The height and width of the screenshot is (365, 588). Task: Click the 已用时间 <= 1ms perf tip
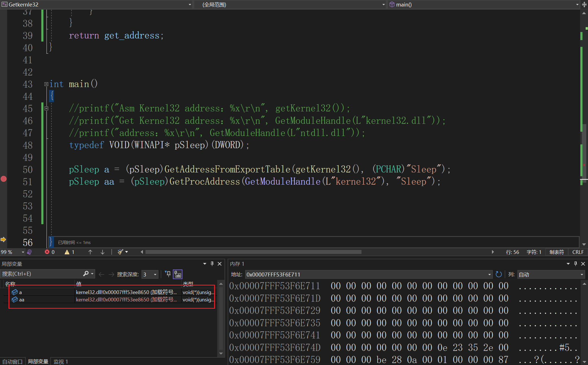[x=74, y=242]
